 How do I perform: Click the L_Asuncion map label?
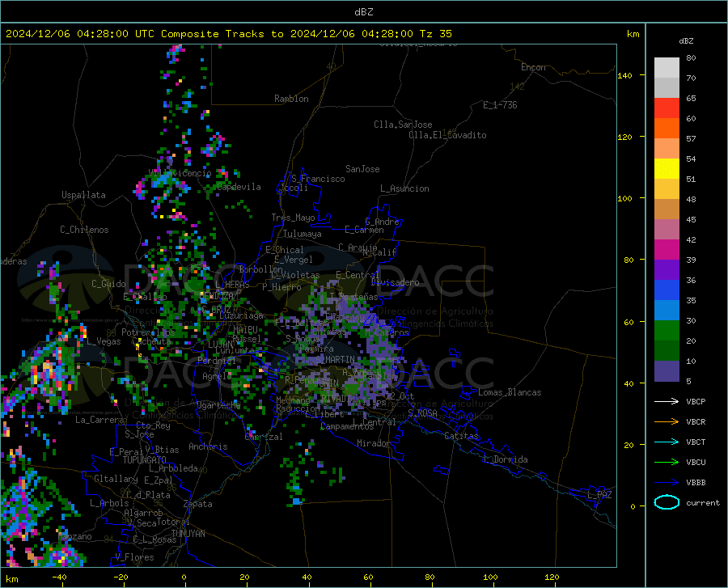[404, 188]
